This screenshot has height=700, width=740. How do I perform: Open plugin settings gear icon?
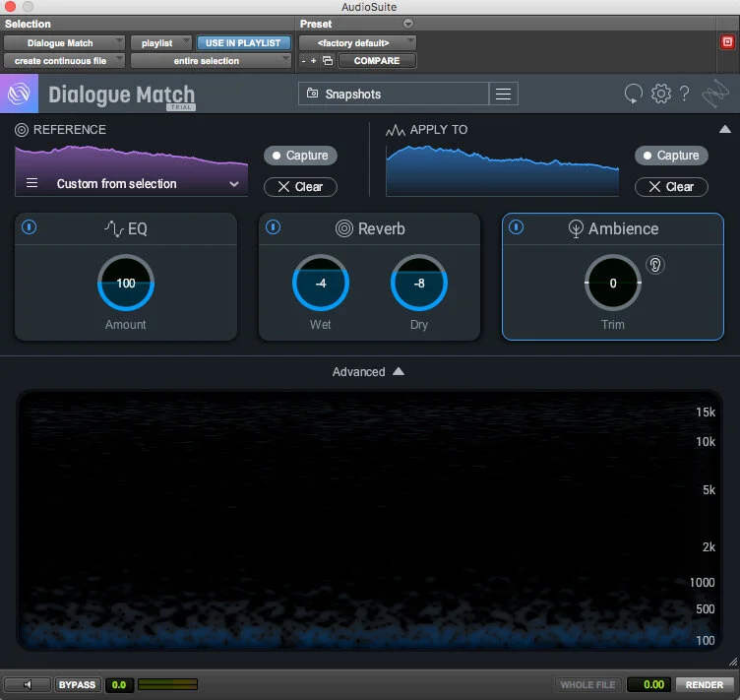pyautogui.click(x=660, y=94)
